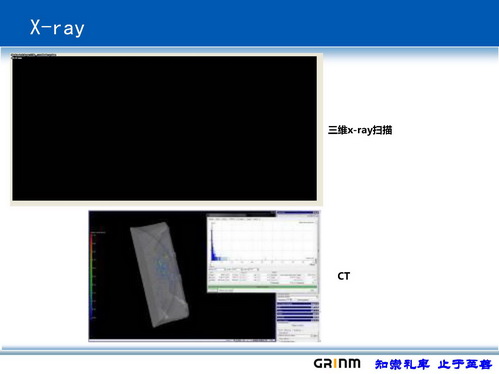
Task: Click the button at histogram dialog bottom-left
Action: (x=213, y=291)
